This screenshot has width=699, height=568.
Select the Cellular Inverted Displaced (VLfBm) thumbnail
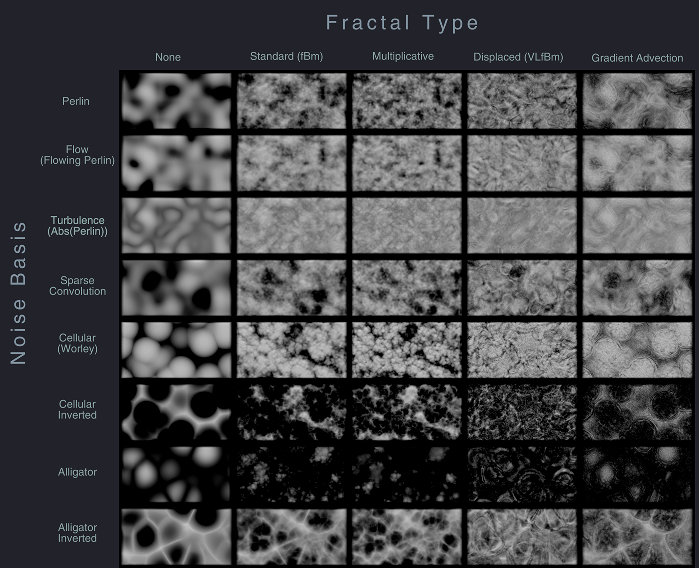pos(522,412)
